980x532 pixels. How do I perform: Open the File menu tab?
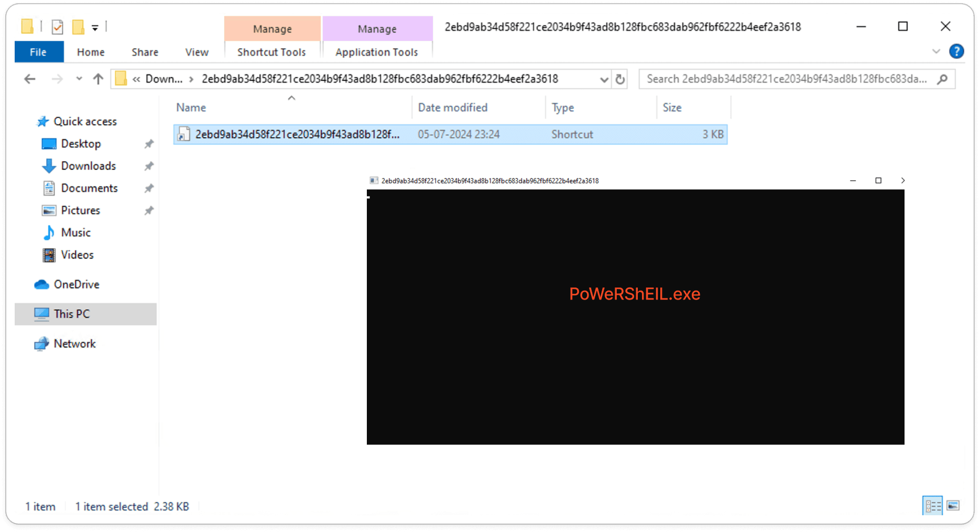[38, 52]
